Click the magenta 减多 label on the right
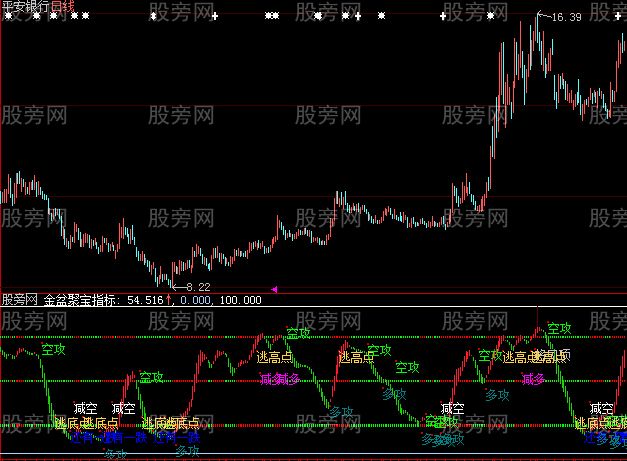 coord(533,379)
